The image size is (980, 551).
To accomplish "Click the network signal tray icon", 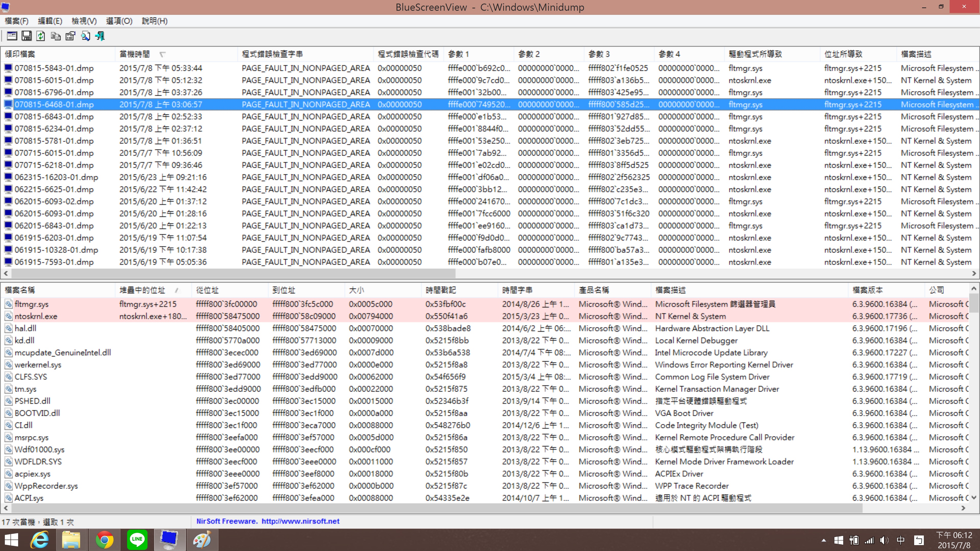I will point(869,540).
